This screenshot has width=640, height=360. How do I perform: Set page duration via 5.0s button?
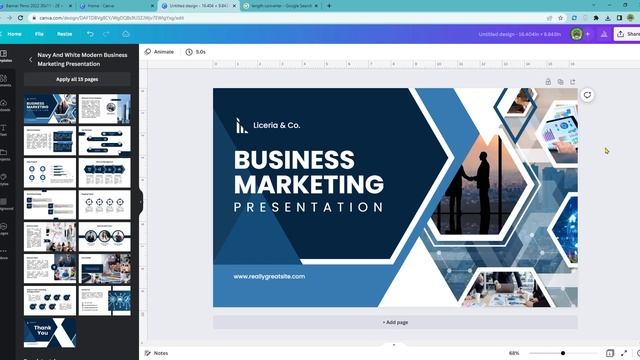coord(196,52)
